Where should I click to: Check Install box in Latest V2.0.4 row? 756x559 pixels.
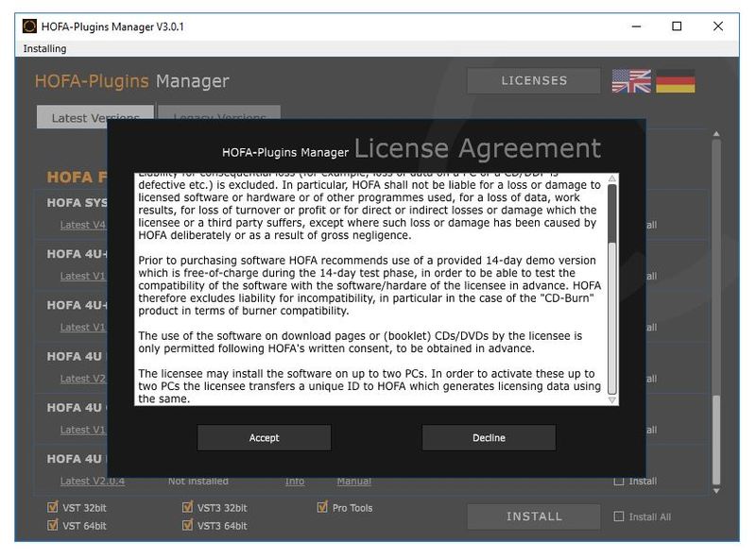619,481
